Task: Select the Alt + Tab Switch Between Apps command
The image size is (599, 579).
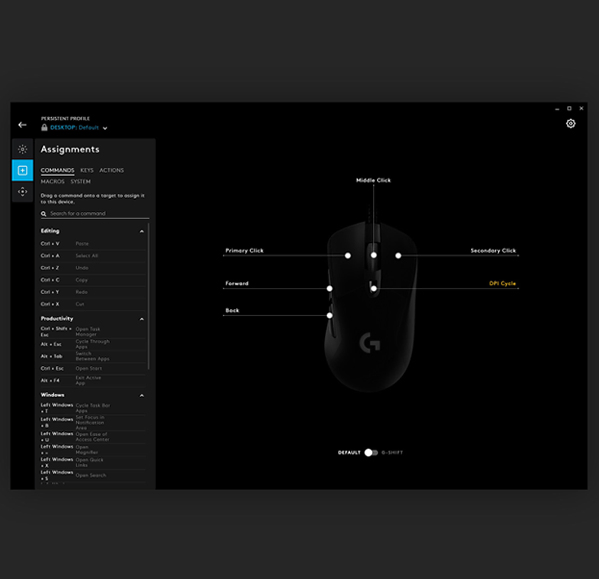Action: pyautogui.click(x=93, y=356)
